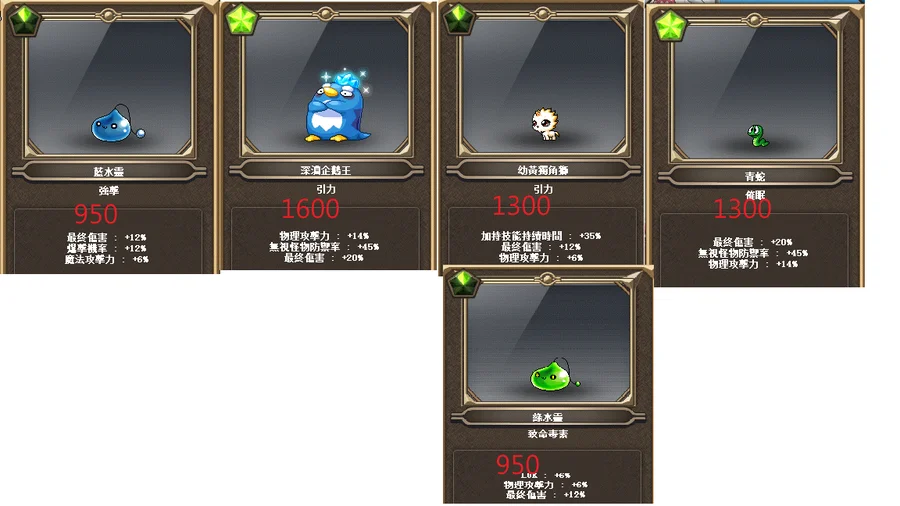
Task: Click the 致命毒素 skill label
Action: (548, 434)
